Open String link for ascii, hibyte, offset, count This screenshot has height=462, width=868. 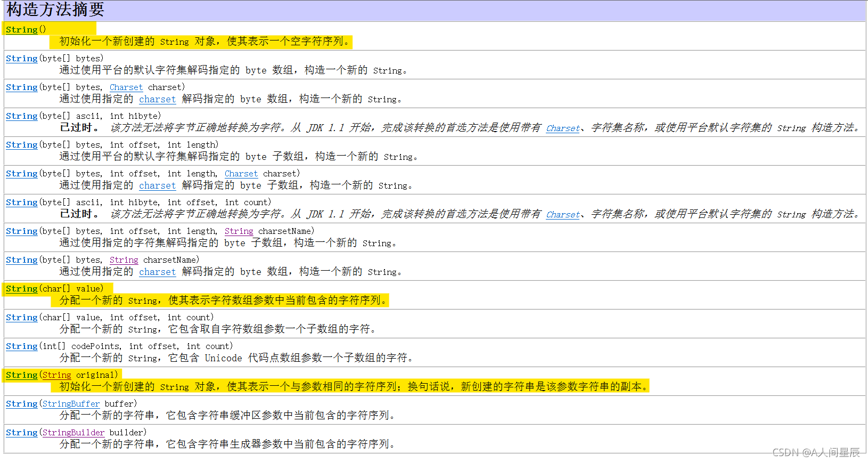tap(22, 202)
